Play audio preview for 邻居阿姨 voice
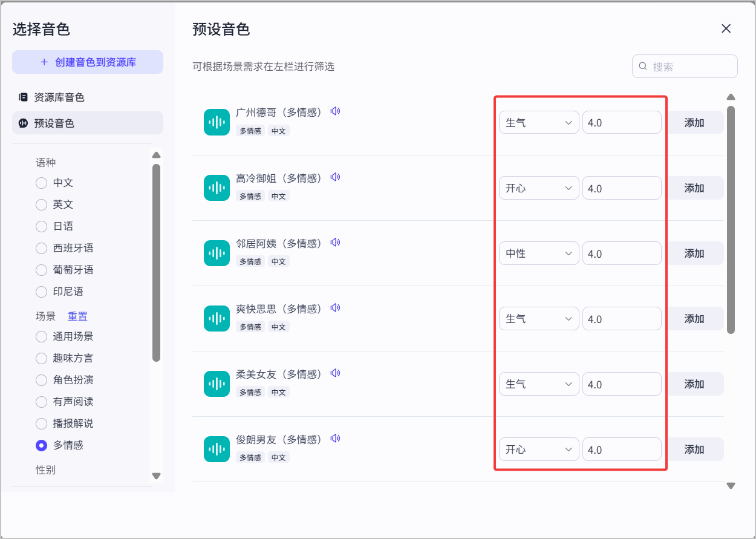The height and width of the screenshot is (539, 756). (335, 242)
